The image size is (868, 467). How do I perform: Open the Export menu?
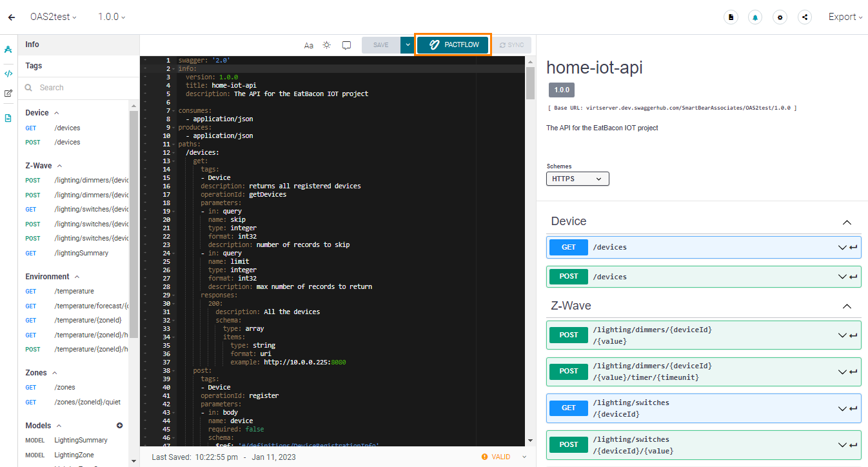tap(845, 17)
